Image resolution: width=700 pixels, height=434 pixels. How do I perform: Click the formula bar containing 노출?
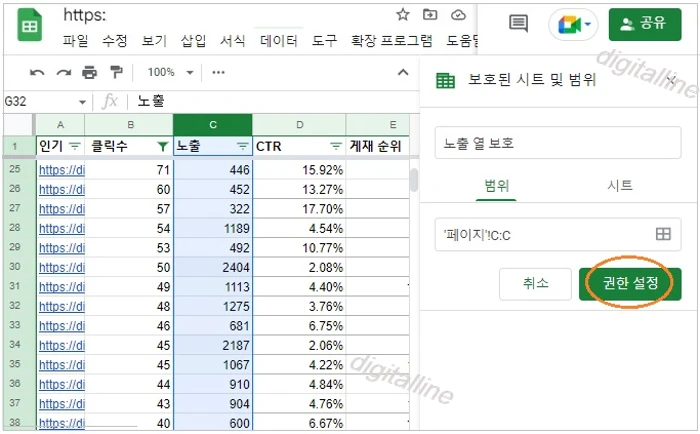click(277, 102)
